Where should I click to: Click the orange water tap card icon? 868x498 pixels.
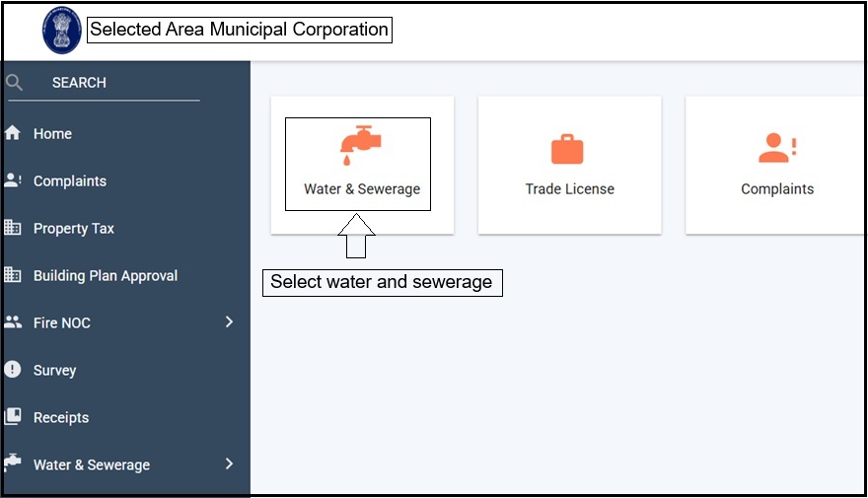(360, 145)
